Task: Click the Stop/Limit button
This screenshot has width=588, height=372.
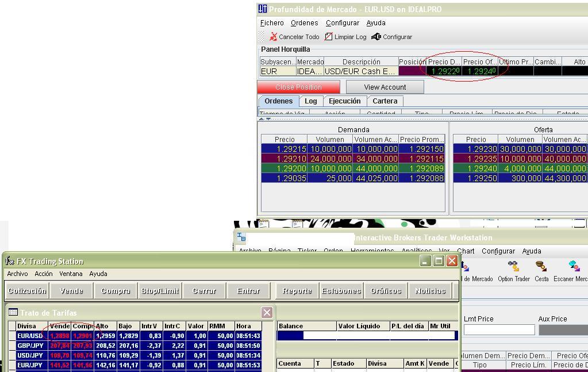Action: [160, 290]
